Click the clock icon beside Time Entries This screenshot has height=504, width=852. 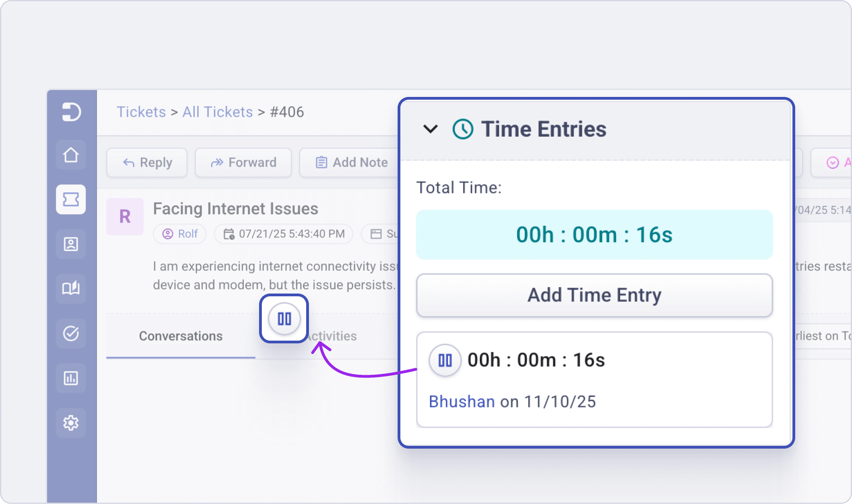click(462, 129)
